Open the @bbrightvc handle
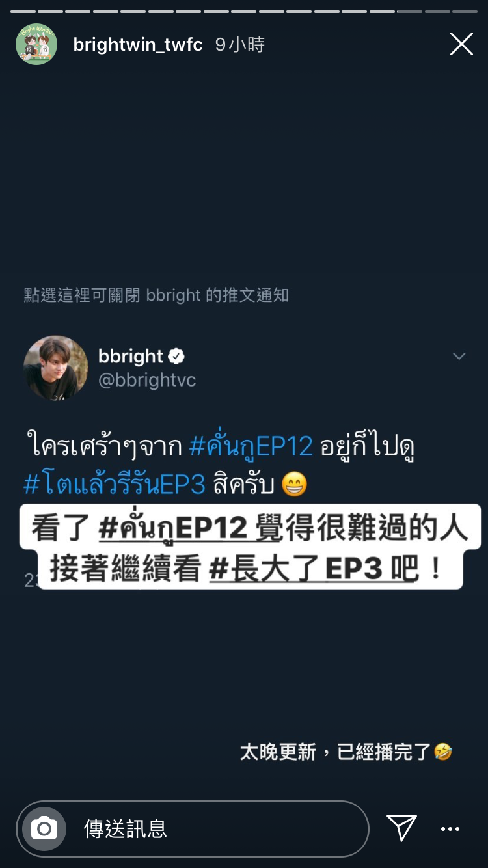 [x=147, y=380]
